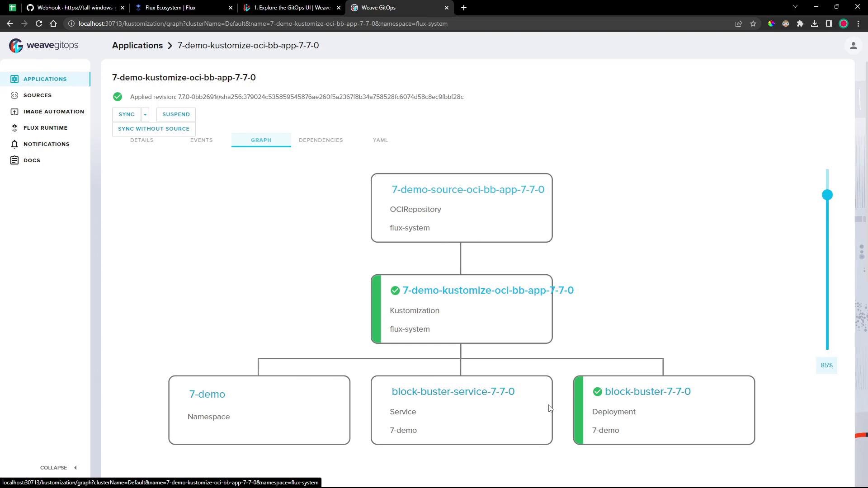Click the browser back arrow

10,23
